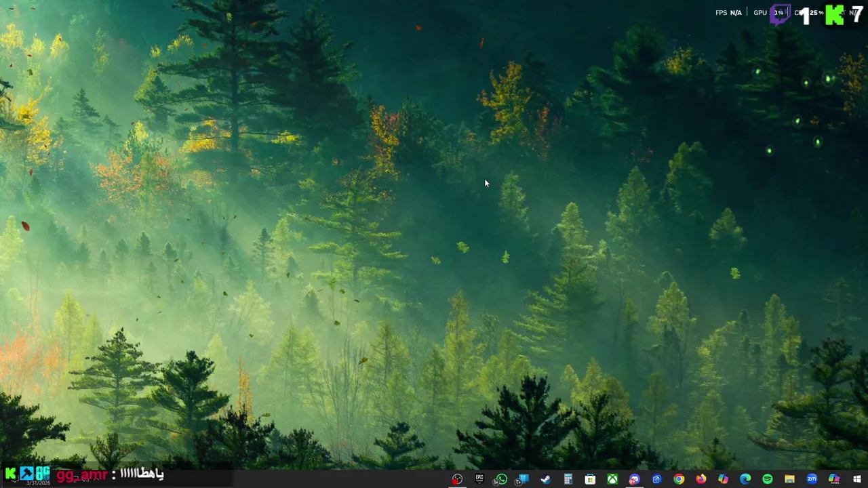Click the 3/31/2026 date text
Viewport: 868px width, 488px height.
click(x=38, y=483)
